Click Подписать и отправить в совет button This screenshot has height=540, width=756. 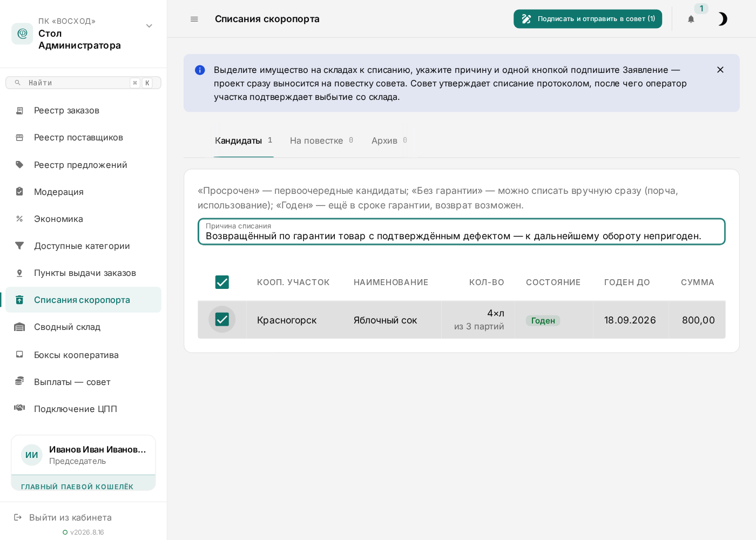588,19
